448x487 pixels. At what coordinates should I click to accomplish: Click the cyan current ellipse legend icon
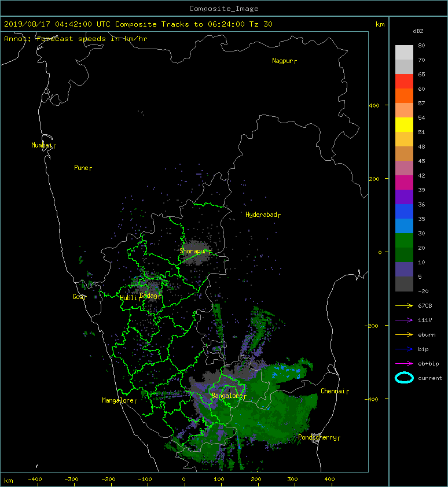(404, 378)
